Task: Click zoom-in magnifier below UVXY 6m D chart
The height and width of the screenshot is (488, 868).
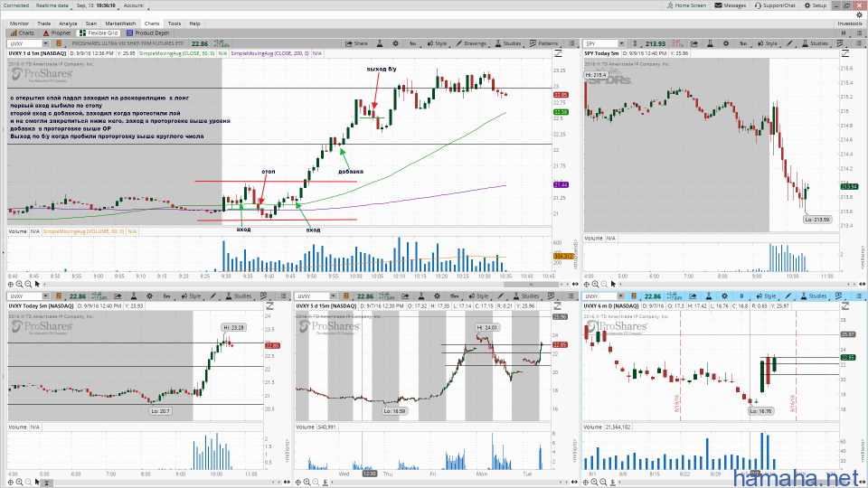Action: pyautogui.click(x=595, y=482)
